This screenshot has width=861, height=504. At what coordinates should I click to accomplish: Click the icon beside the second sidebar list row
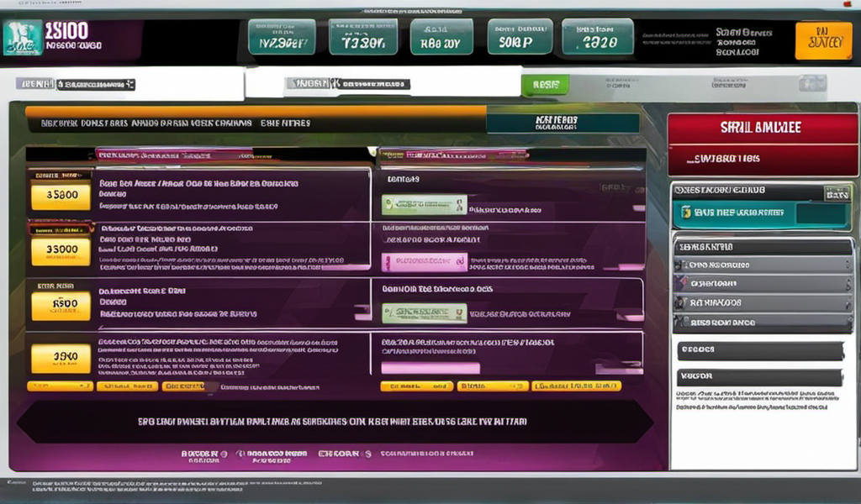click(x=681, y=284)
